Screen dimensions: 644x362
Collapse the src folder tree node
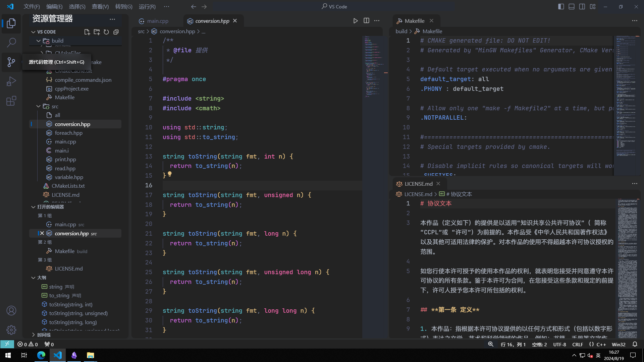point(39,106)
